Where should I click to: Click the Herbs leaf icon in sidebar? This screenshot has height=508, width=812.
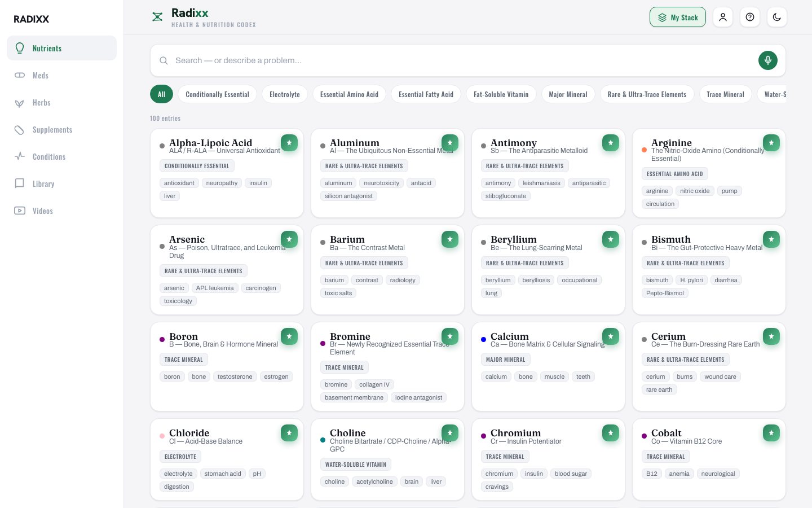click(20, 103)
